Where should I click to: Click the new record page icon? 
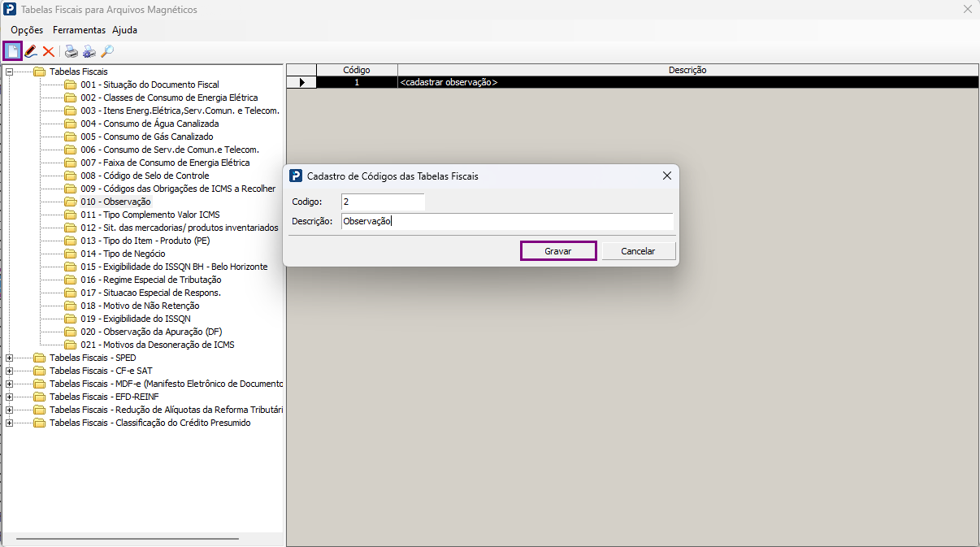click(x=13, y=51)
